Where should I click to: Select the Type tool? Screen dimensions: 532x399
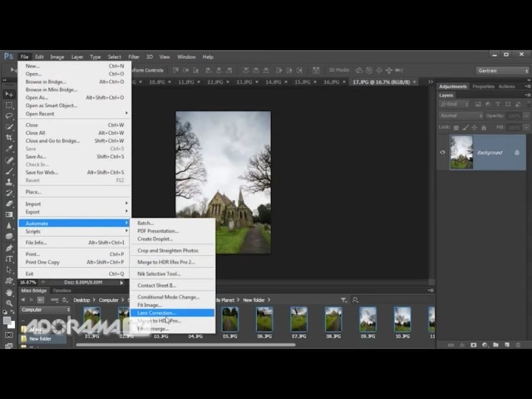tap(9, 259)
